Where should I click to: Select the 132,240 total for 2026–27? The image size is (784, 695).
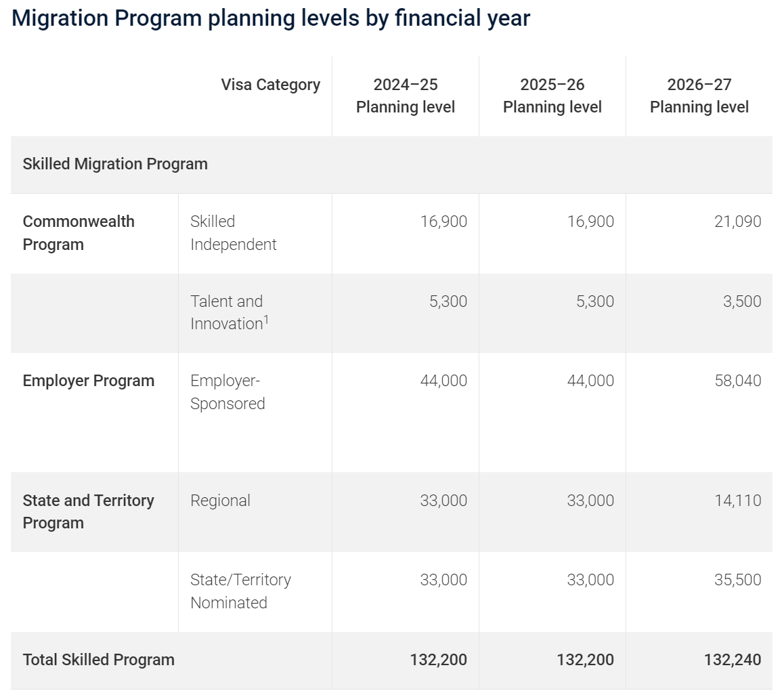pos(733,660)
